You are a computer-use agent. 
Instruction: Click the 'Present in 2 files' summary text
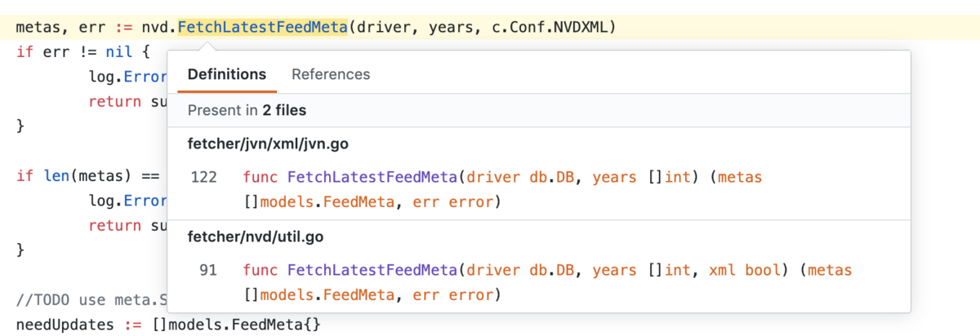coord(247,110)
